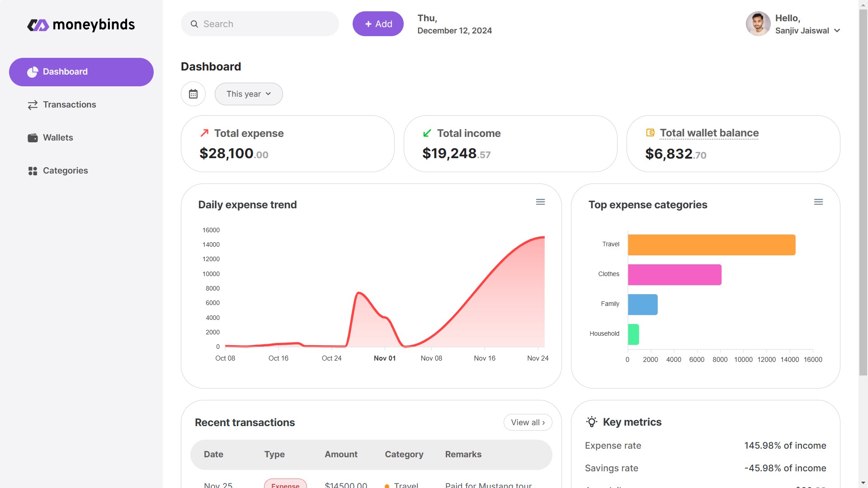Click the Wallets sidebar icon

pyautogui.click(x=33, y=138)
